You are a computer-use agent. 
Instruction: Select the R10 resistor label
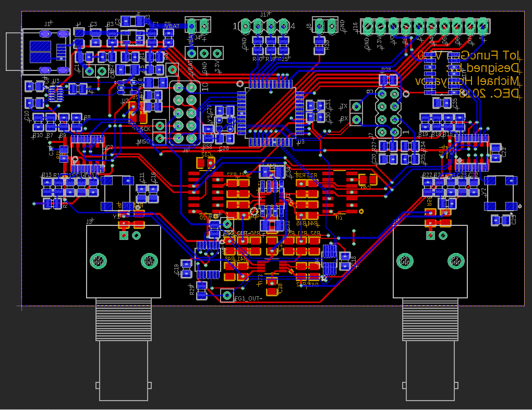[38, 135]
